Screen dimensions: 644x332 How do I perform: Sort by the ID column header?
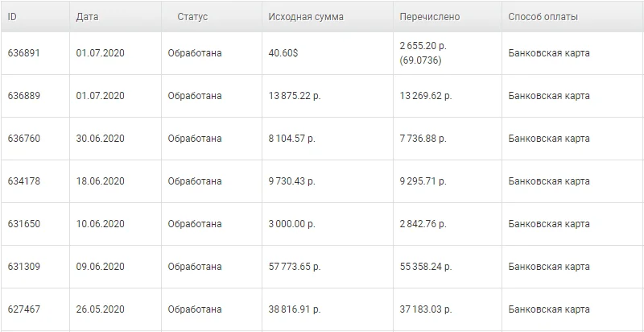click(12, 17)
